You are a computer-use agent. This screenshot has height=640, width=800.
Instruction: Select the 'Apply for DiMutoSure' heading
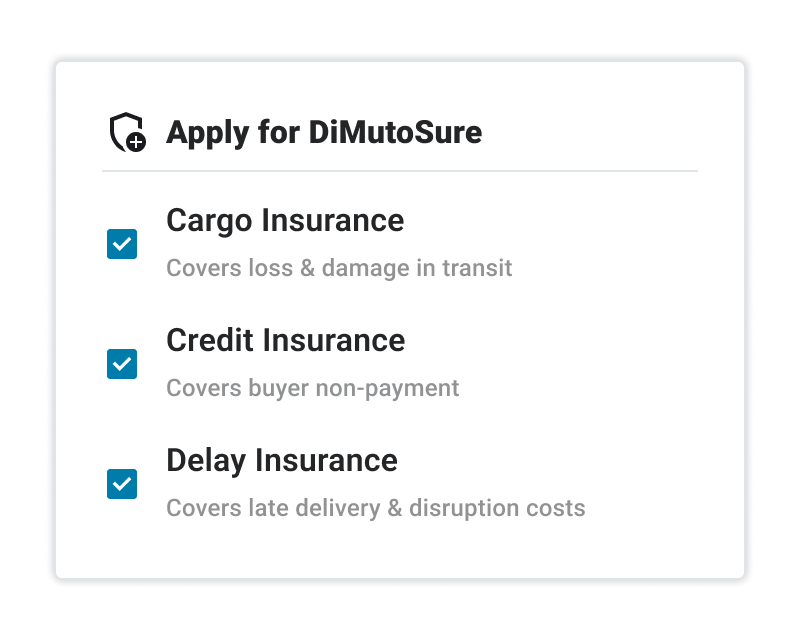324,133
